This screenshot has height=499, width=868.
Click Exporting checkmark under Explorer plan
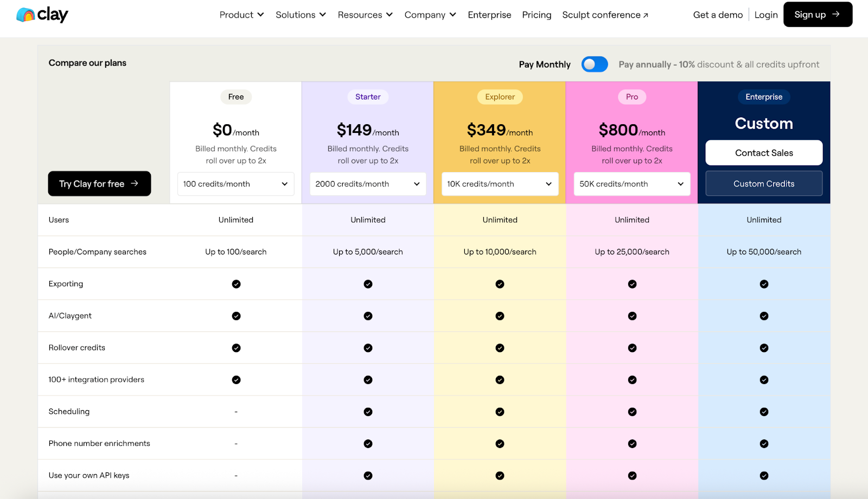pos(500,284)
